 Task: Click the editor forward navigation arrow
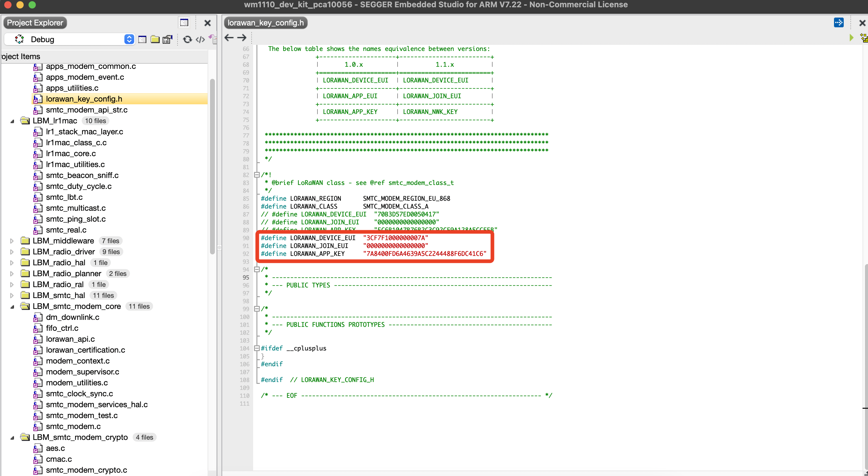[242, 38]
